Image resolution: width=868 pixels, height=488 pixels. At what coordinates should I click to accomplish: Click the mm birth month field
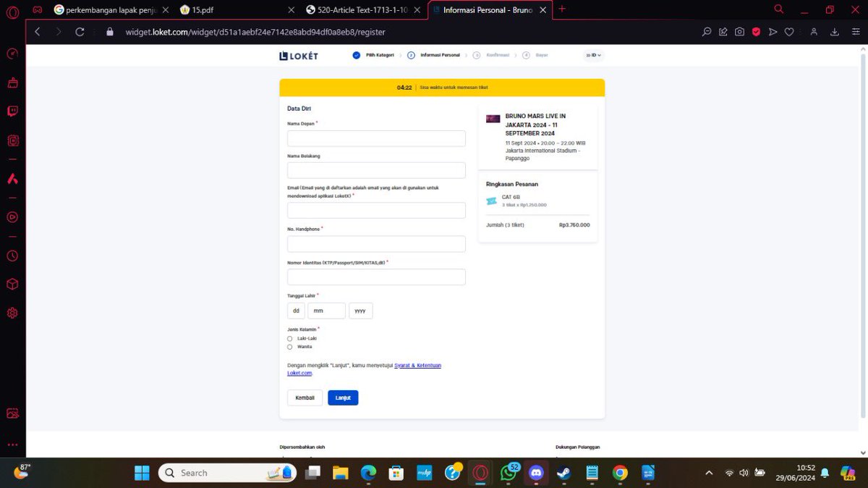pyautogui.click(x=326, y=311)
